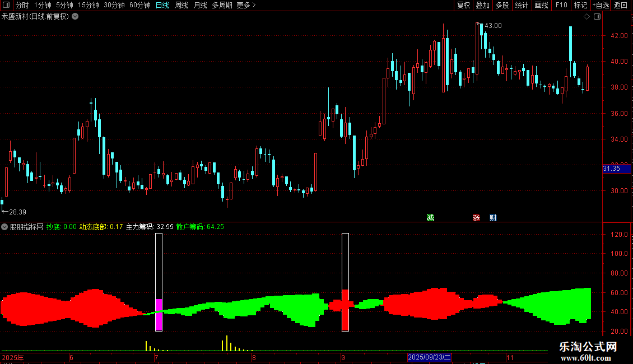Click the 2025年 label on time axis

pyautogui.click(x=13, y=357)
